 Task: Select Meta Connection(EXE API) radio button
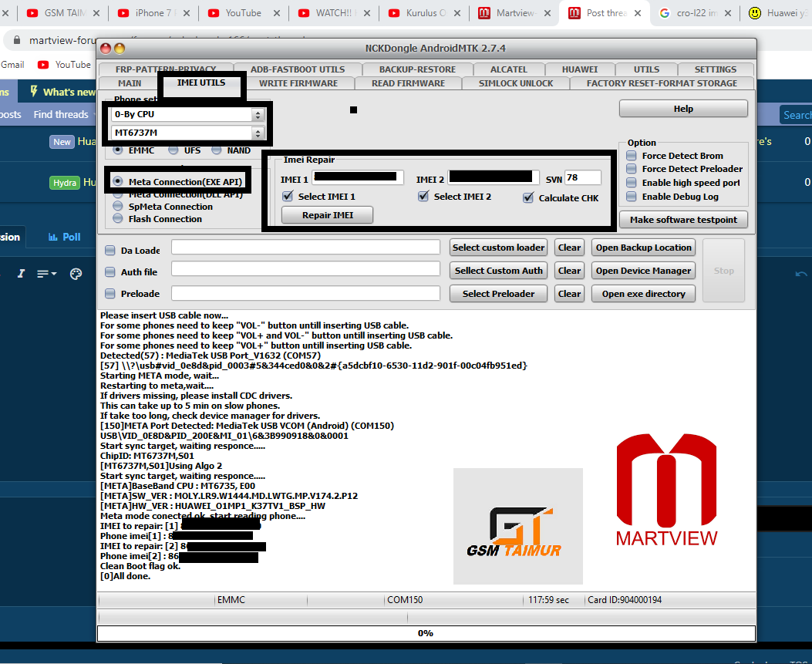118,181
